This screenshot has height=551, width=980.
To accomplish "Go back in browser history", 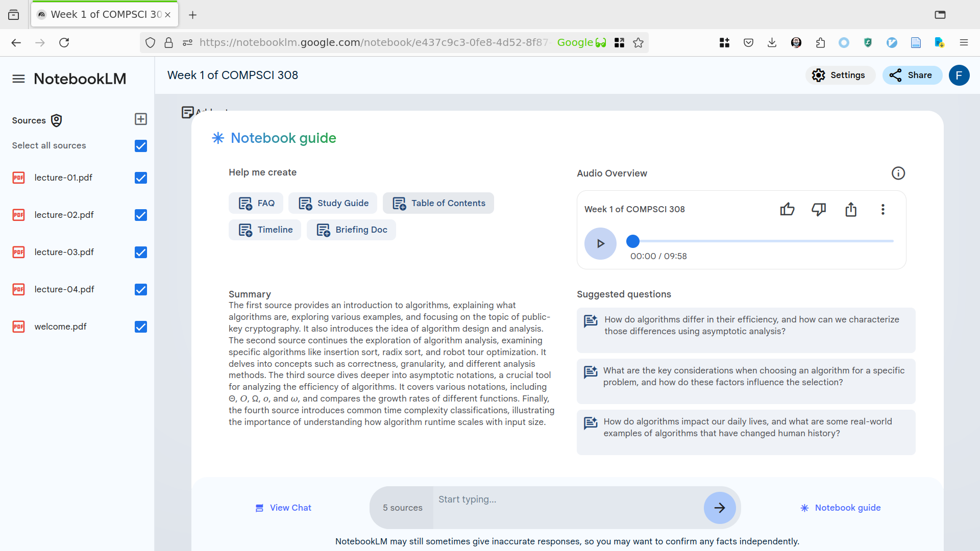I will click(x=16, y=43).
